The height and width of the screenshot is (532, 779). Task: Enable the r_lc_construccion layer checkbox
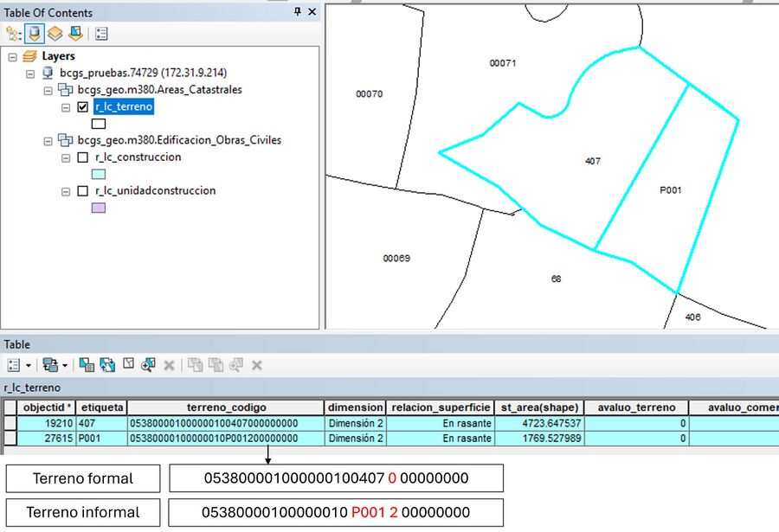[x=82, y=157]
